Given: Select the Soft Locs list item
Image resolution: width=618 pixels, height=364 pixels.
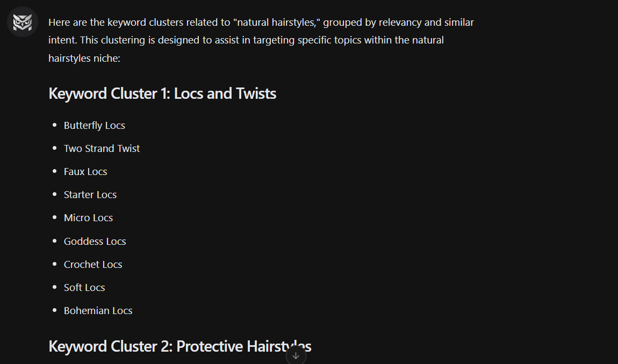Looking at the screenshot, I should (84, 287).
